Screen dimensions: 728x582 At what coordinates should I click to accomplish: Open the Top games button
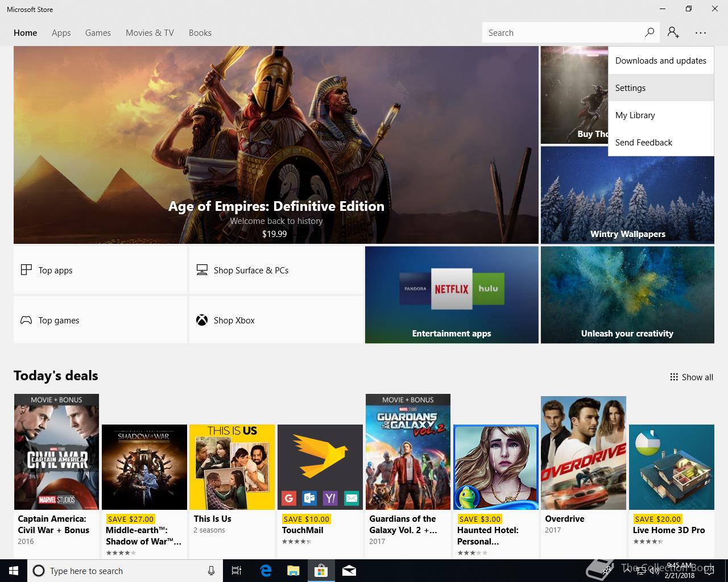[x=100, y=320]
